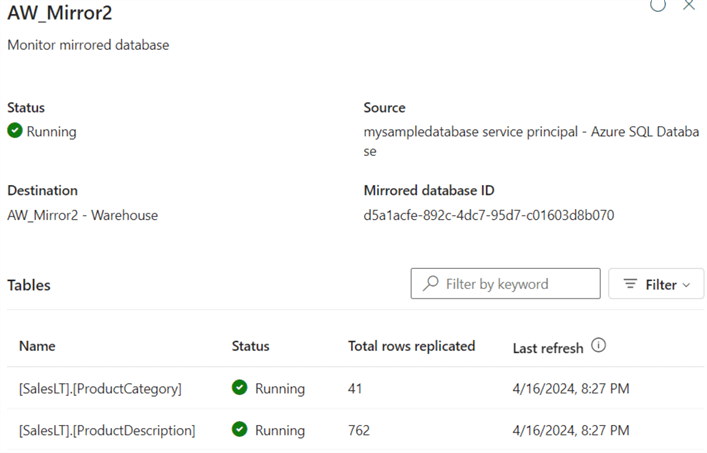
Task: Click the AW_Mirror2 - Warehouse destination text
Action: click(x=82, y=214)
